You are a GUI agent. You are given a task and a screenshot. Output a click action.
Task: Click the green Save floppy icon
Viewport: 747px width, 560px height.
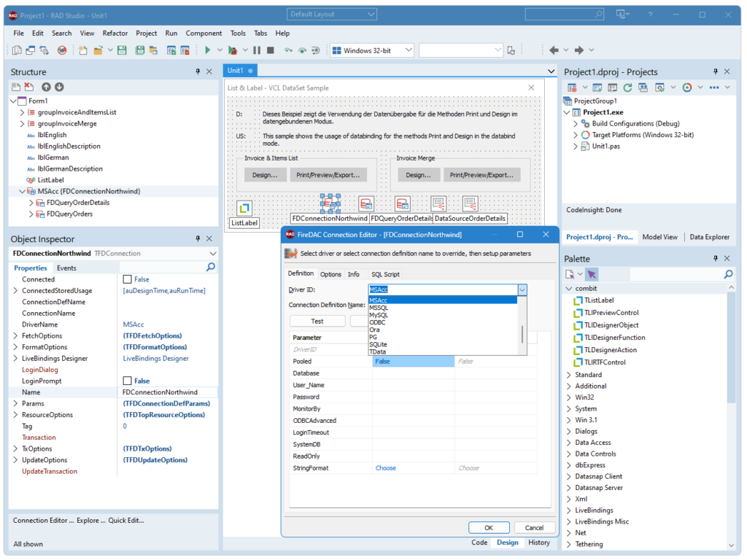click(122, 50)
